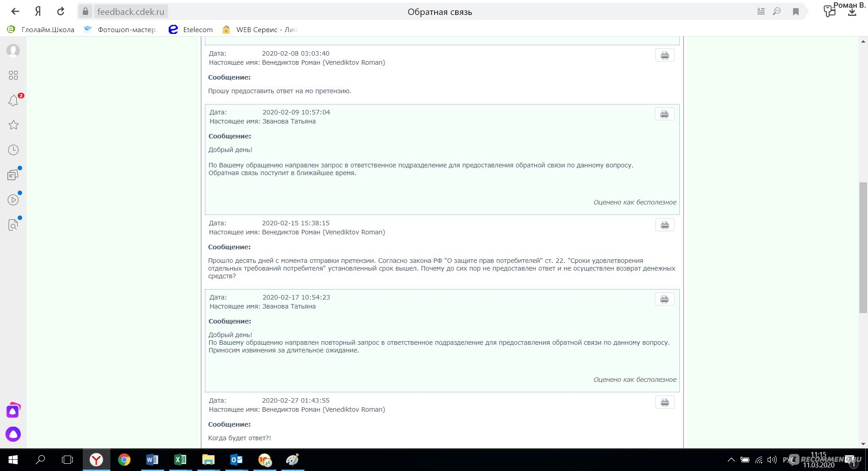Open the Etelecom bookmark

190,29
